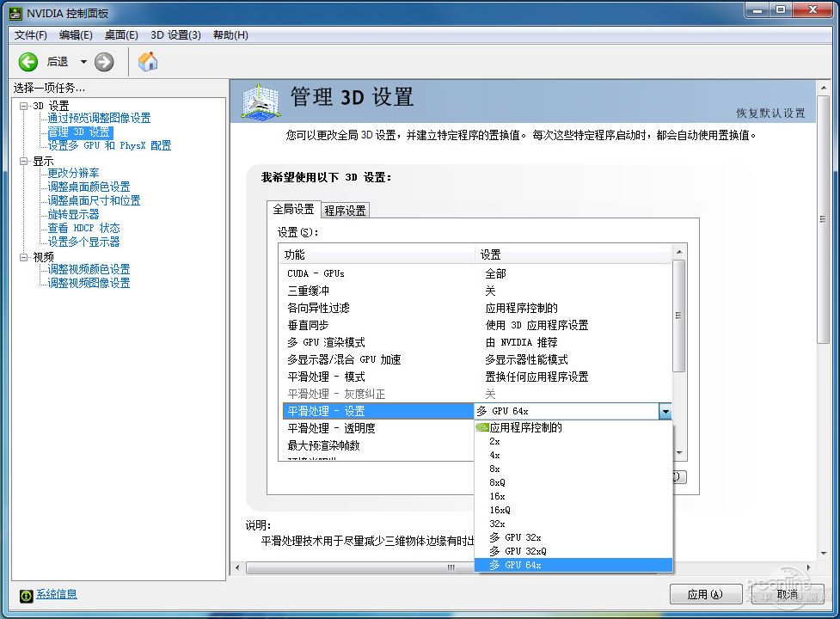
Task: Choose 8xQ antialiasing option
Action: (x=573, y=482)
